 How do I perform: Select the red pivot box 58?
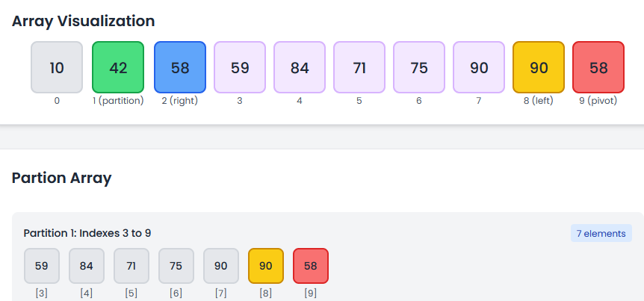tap(598, 67)
